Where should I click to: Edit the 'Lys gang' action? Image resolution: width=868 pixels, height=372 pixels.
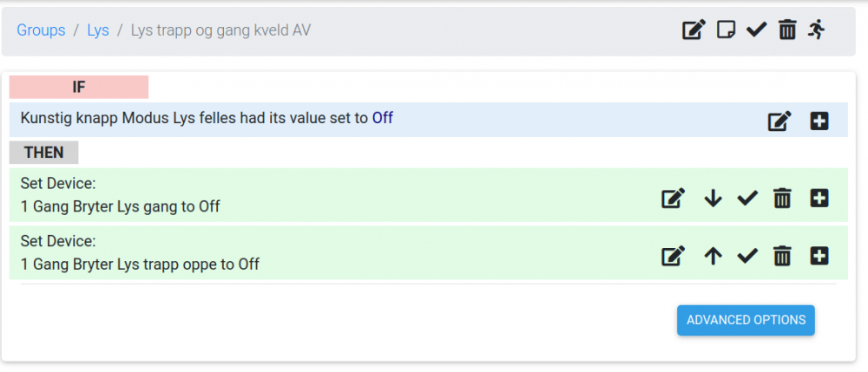pos(672,199)
